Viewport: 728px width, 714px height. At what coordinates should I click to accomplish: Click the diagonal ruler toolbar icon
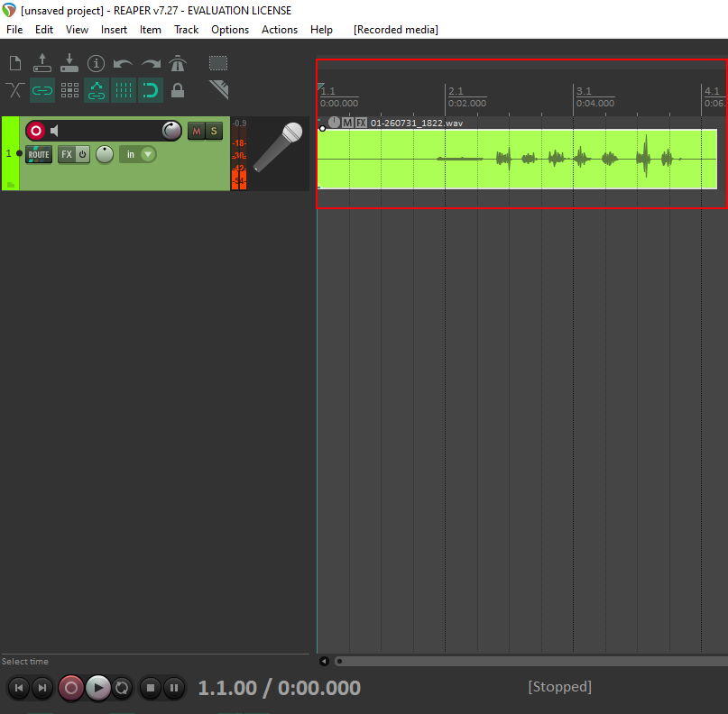tap(218, 90)
